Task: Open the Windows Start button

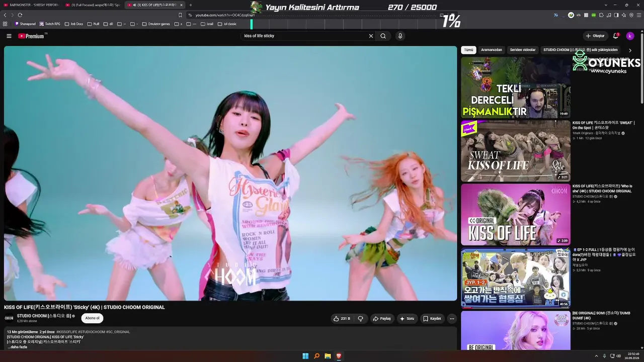Action: 305,356
